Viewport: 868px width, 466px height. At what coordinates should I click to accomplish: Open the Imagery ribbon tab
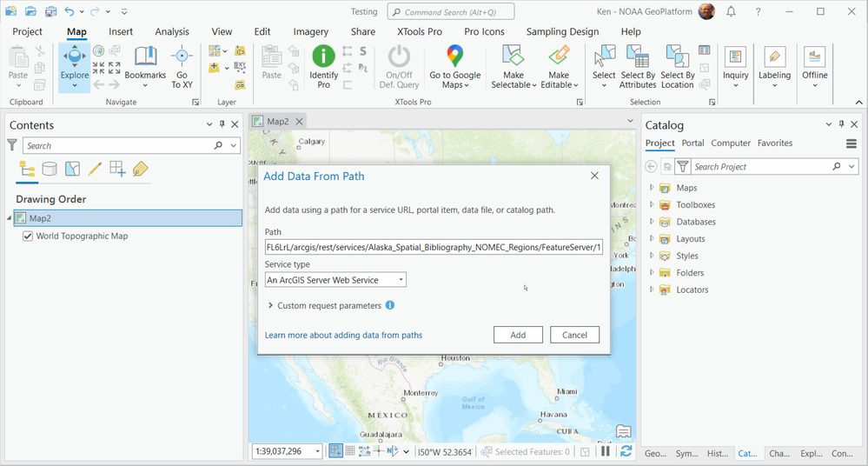[x=310, y=31]
